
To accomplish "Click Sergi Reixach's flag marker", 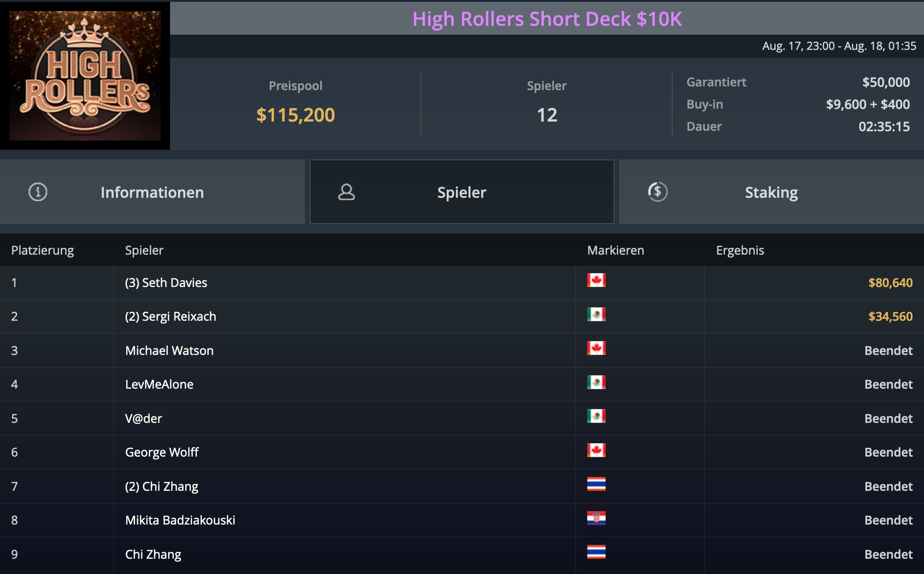I will coord(596,315).
